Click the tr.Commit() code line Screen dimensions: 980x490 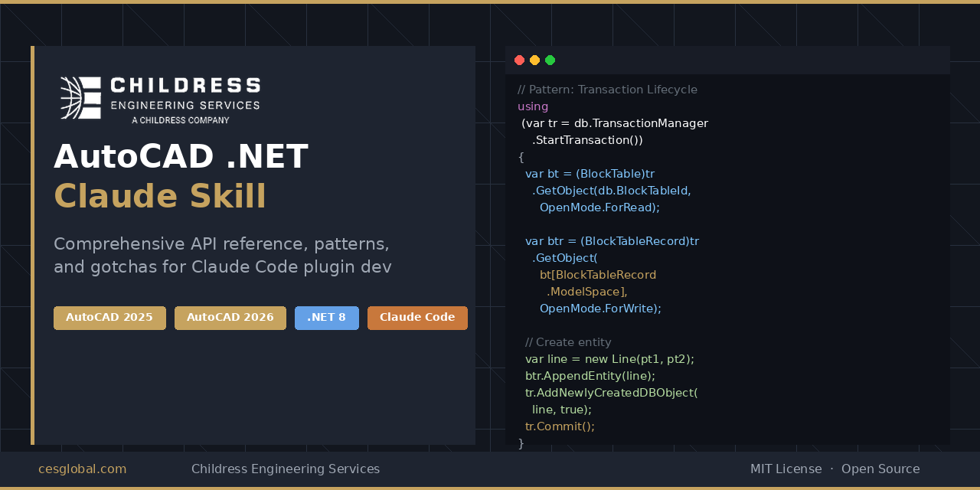(560, 426)
